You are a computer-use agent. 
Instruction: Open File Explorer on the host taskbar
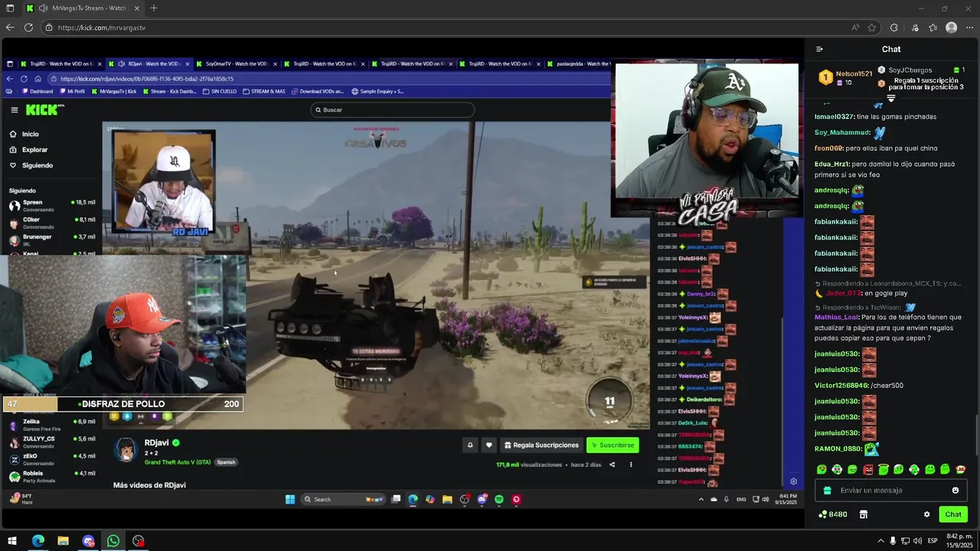point(63,541)
